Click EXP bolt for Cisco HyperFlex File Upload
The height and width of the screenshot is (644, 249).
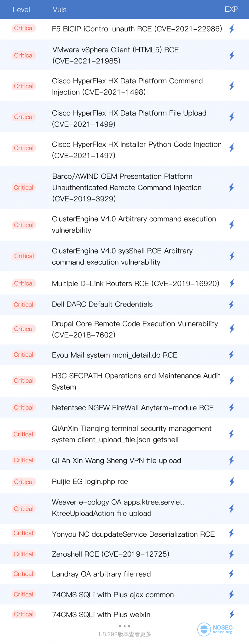click(232, 117)
